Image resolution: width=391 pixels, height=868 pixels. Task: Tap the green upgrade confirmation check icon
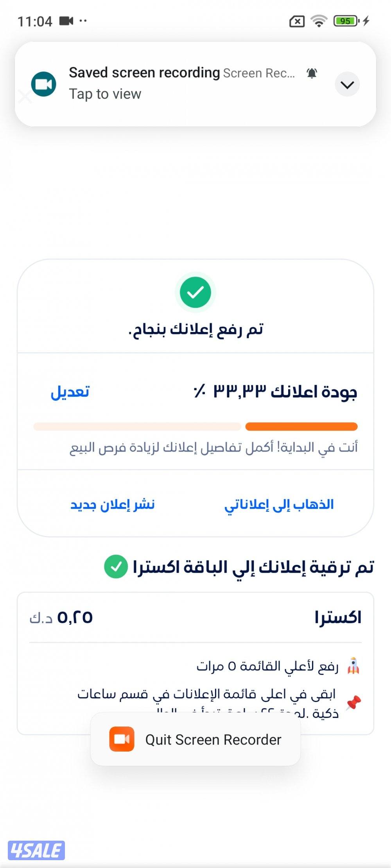[x=116, y=566]
